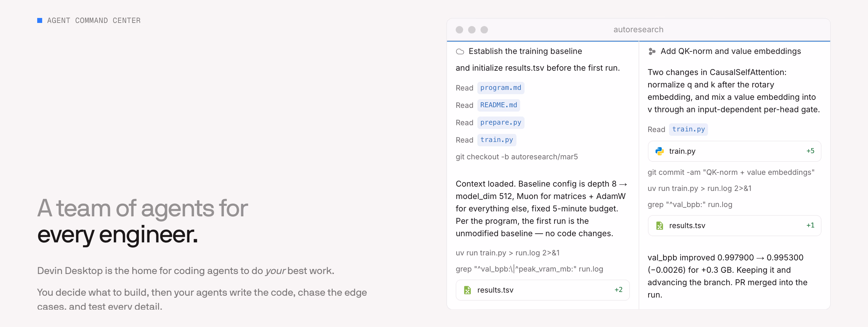Open the program.md file chip

pyautogui.click(x=501, y=88)
